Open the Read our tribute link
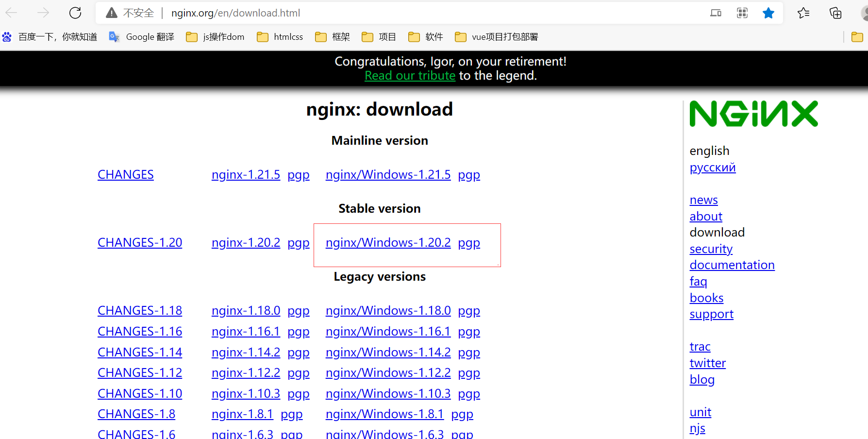868x439 pixels. pos(410,76)
